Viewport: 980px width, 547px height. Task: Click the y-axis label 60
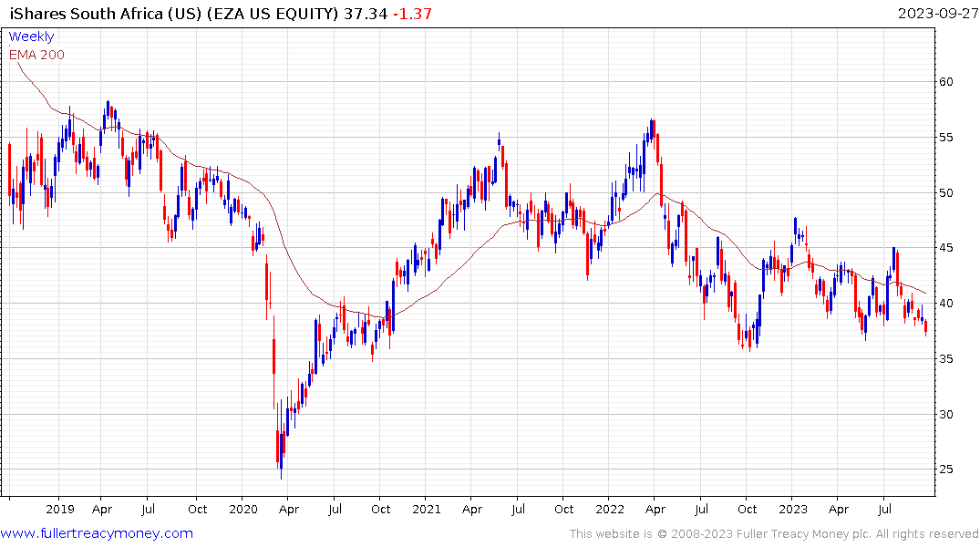tap(945, 82)
